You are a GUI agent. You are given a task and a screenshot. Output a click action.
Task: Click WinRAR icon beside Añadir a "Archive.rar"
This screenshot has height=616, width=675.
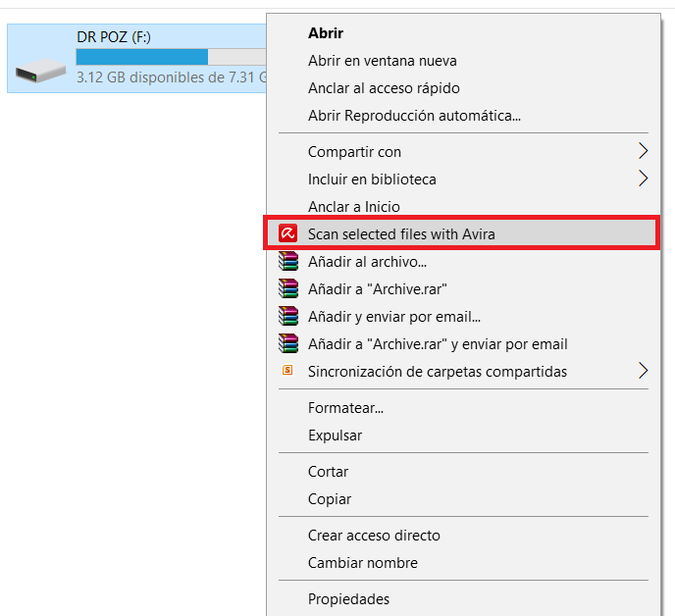[x=288, y=288]
